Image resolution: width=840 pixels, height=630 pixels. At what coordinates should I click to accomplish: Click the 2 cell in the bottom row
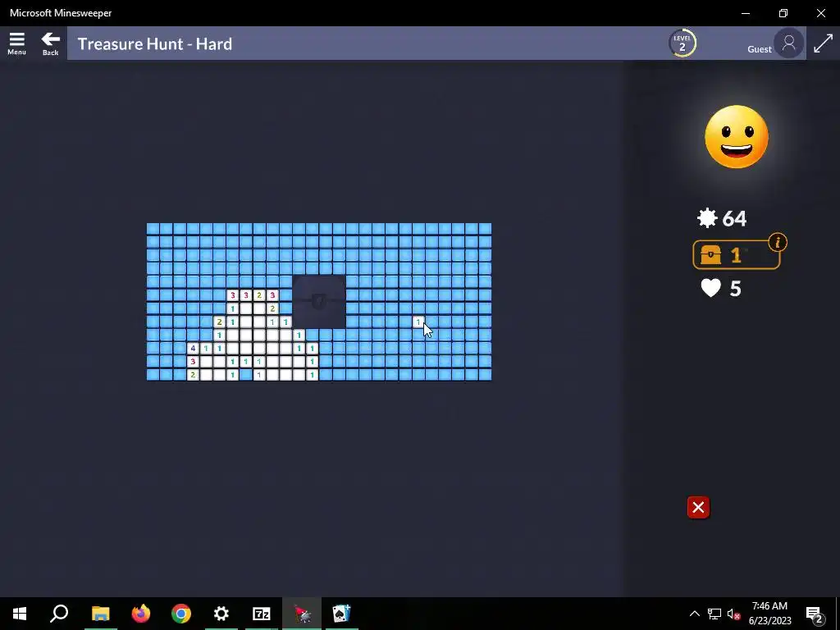point(193,375)
